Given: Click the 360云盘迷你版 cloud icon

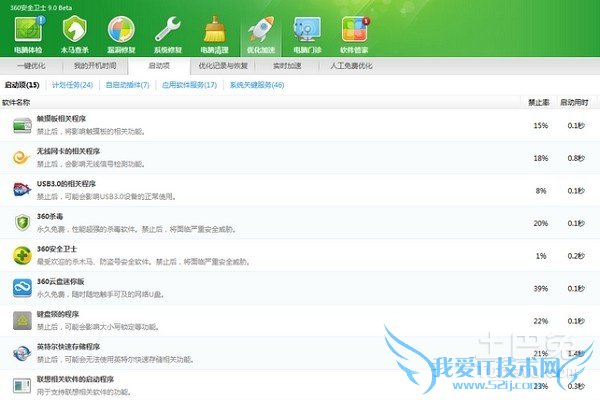Looking at the screenshot, I should 22,288.
